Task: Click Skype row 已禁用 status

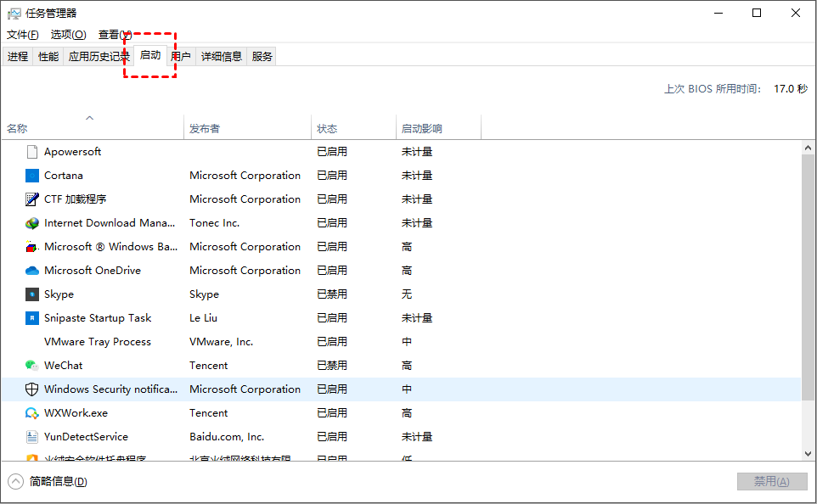Action: click(x=332, y=294)
